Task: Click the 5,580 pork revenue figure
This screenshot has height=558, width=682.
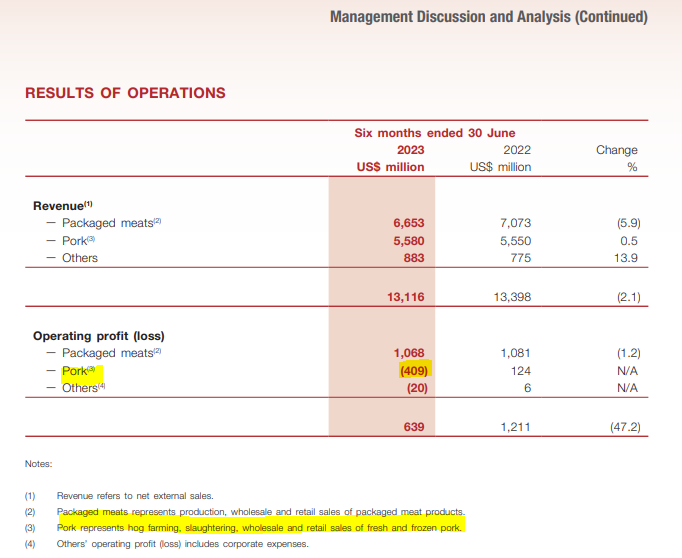Action: [409, 240]
